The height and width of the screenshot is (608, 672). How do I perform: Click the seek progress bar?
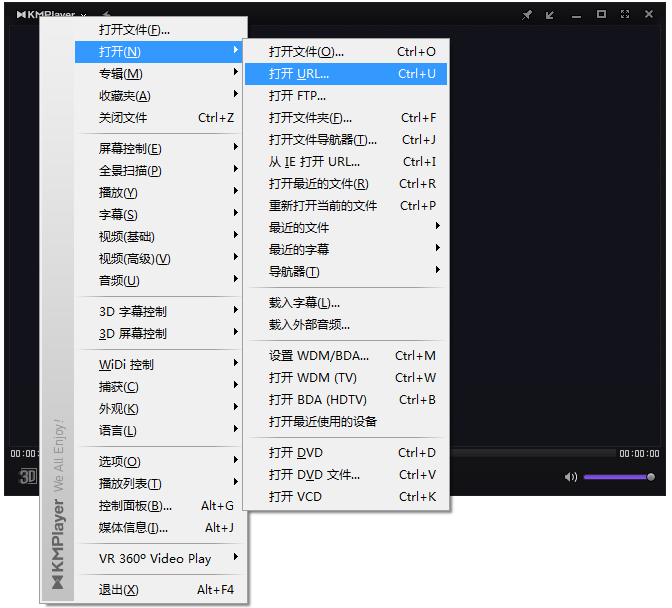tap(533, 453)
